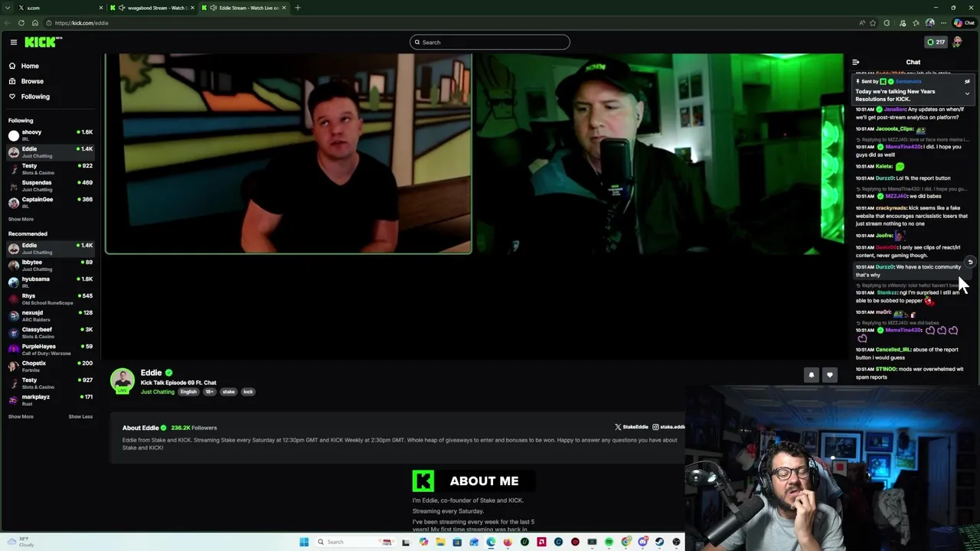Screen dimensions: 980x551
Task: Open Steam from taskbar
Action: click(x=659, y=542)
